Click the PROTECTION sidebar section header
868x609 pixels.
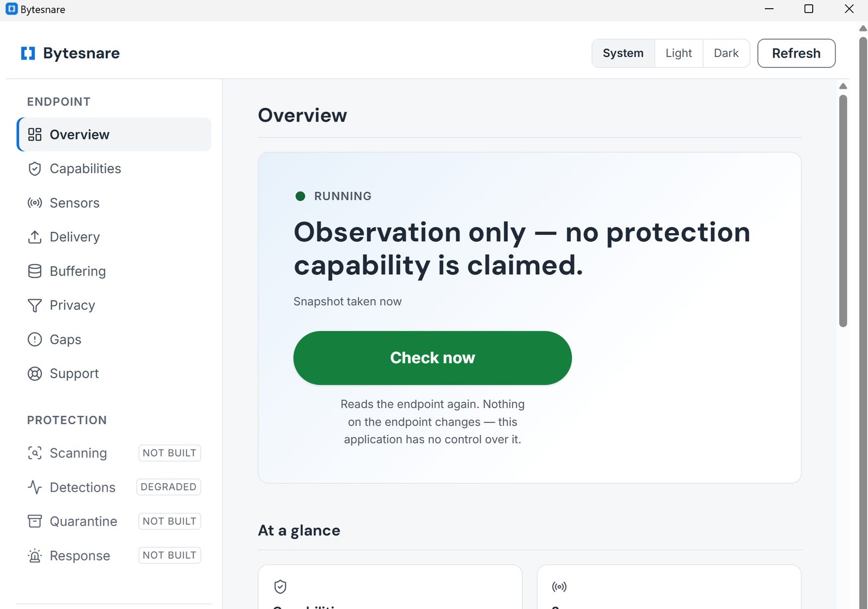click(67, 420)
